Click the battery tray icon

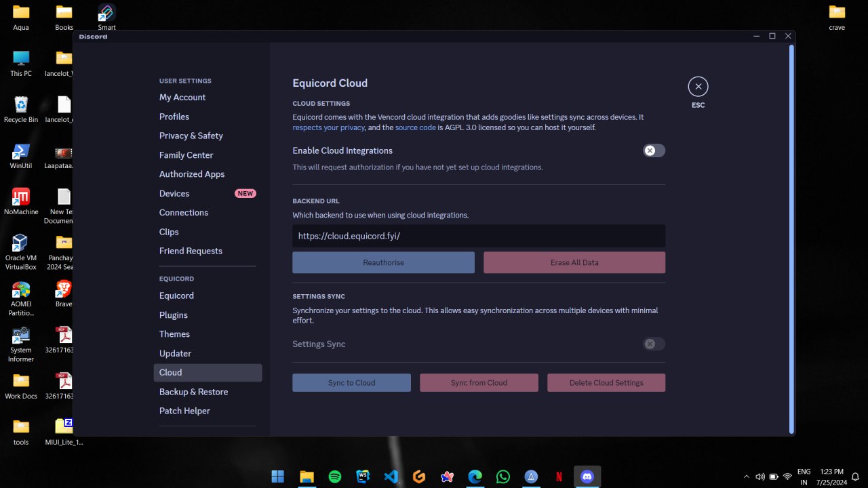pyautogui.click(x=774, y=476)
